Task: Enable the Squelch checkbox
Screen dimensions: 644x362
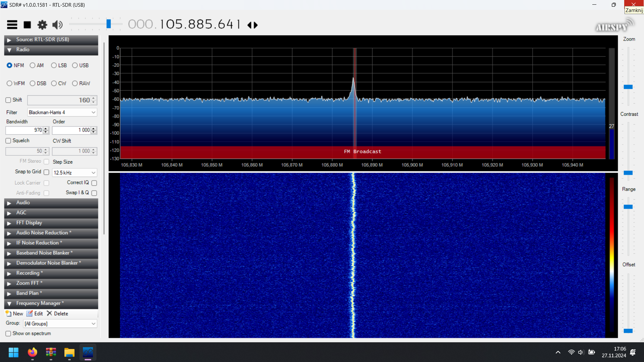Action: pos(8,141)
